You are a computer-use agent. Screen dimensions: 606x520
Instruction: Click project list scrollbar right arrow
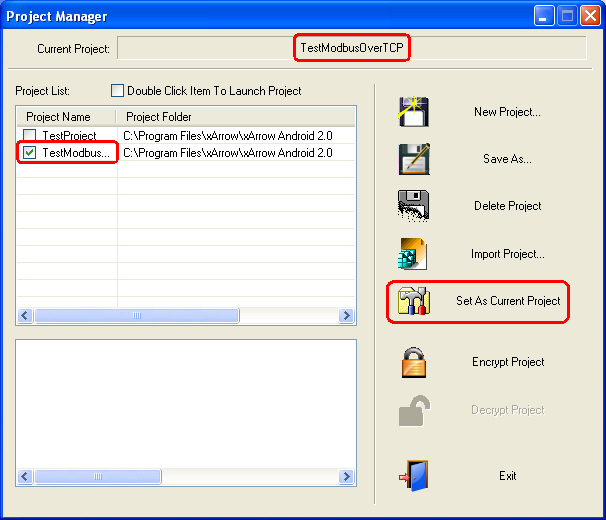pyautogui.click(x=346, y=316)
